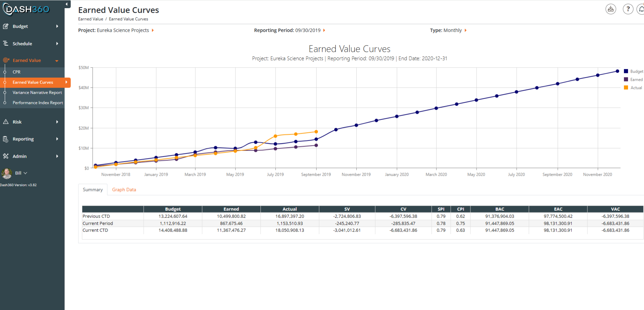The height and width of the screenshot is (310, 644).
Task: Expand the Admin menu arrow
Action: pos(57,156)
